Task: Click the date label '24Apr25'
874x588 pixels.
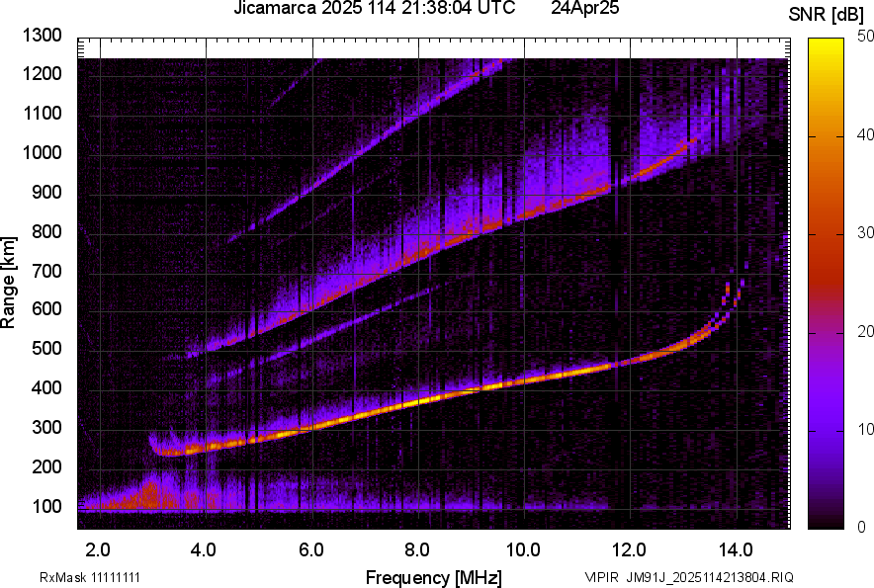Action: click(x=584, y=7)
